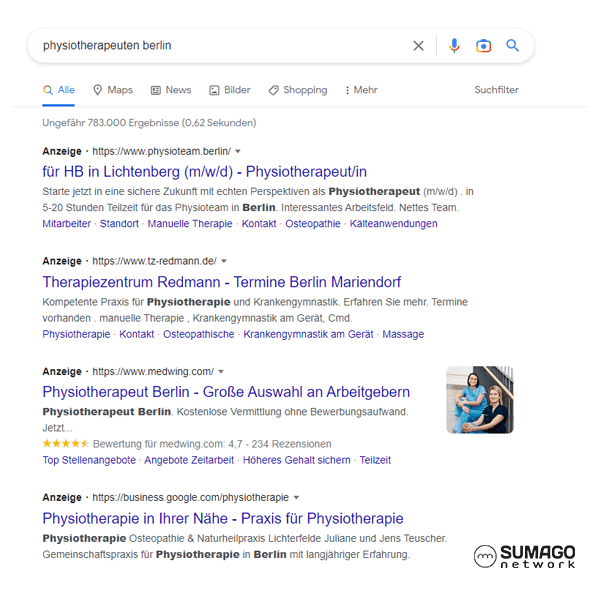
Task: Switch to the Bilder tab
Action: click(x=230, y=90)
